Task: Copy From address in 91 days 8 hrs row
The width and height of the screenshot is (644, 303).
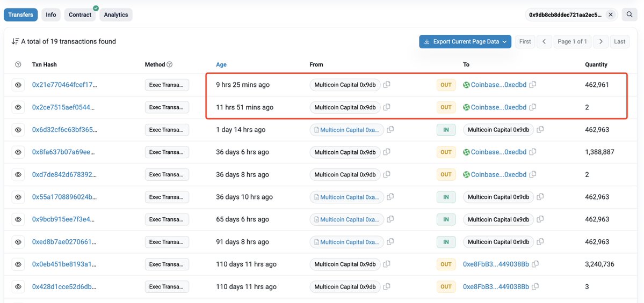Action: [390, 242]
